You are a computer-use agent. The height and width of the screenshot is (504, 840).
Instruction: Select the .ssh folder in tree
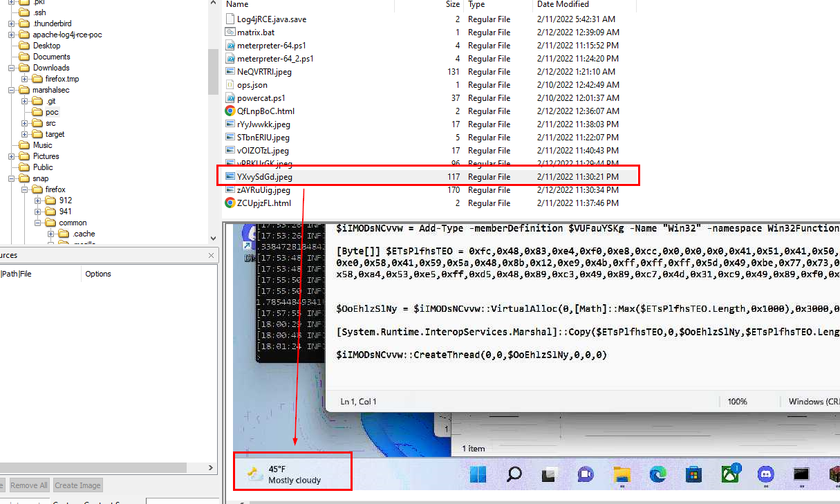pos(39,12)
